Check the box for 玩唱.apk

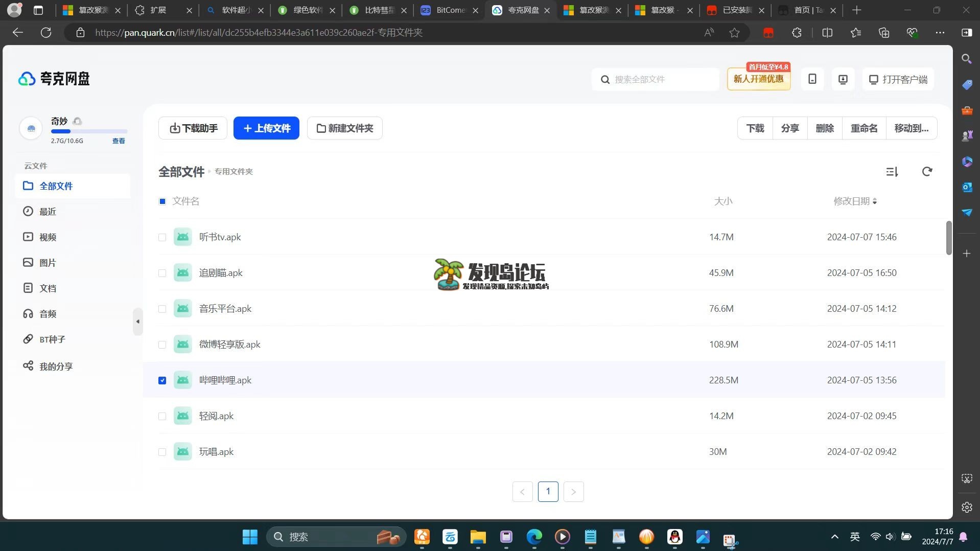click(162, 452)
